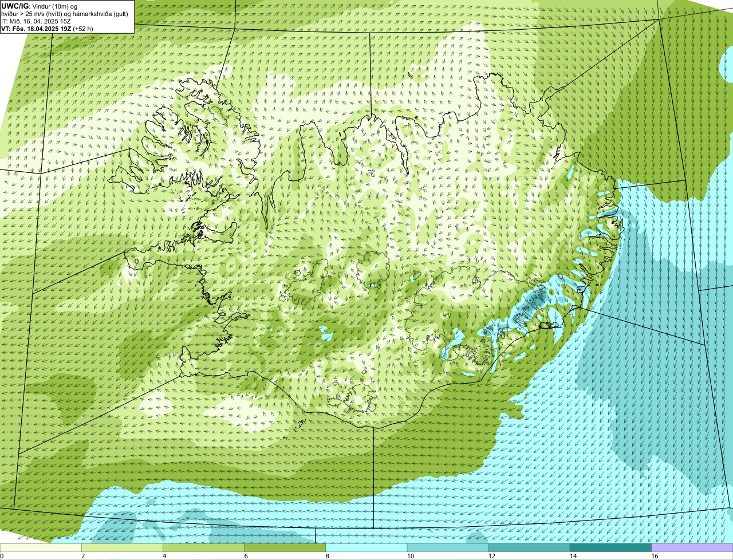This screenshot has width=733, height=560.
Task: Click the teal 12–14 legend segment
Action: coord(529,547)
